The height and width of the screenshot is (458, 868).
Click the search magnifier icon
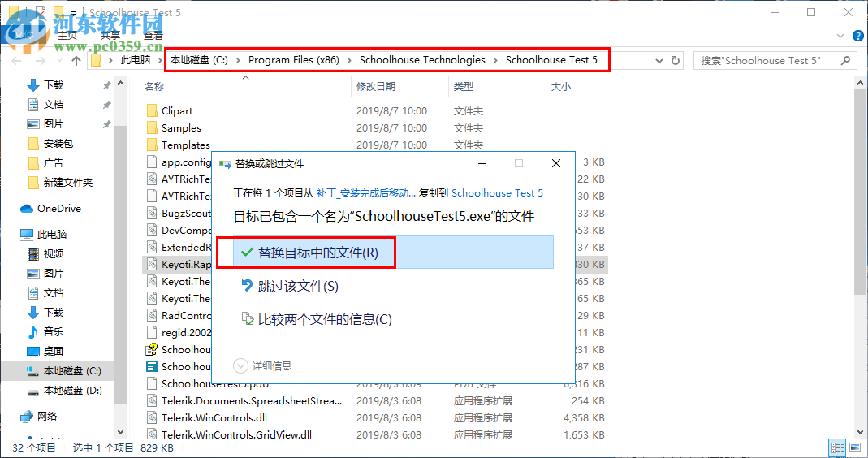point(844,60)
